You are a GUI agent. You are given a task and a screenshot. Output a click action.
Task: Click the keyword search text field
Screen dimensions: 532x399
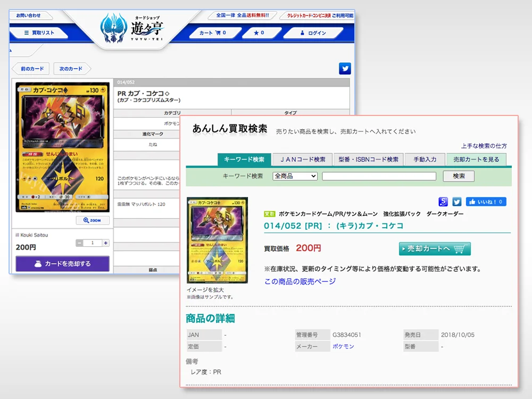pos(379,176)
